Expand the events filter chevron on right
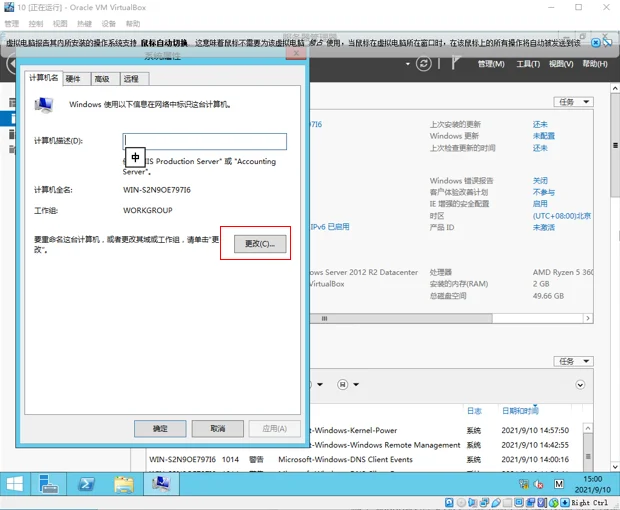Viewport: 620px width, 510px height. [580, 385]
